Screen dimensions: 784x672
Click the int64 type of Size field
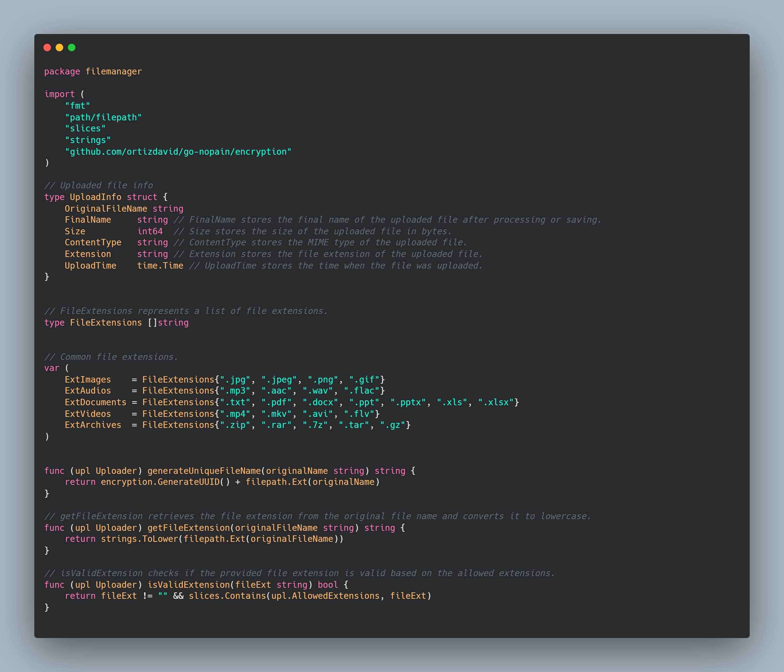coord(150,231)
